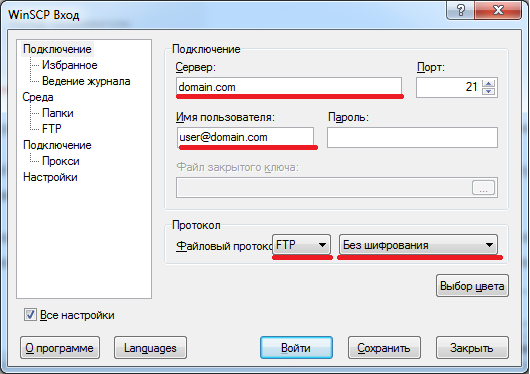530x374 pixels.
Task: Click the Сохранить button
Action: coord(384,348)
